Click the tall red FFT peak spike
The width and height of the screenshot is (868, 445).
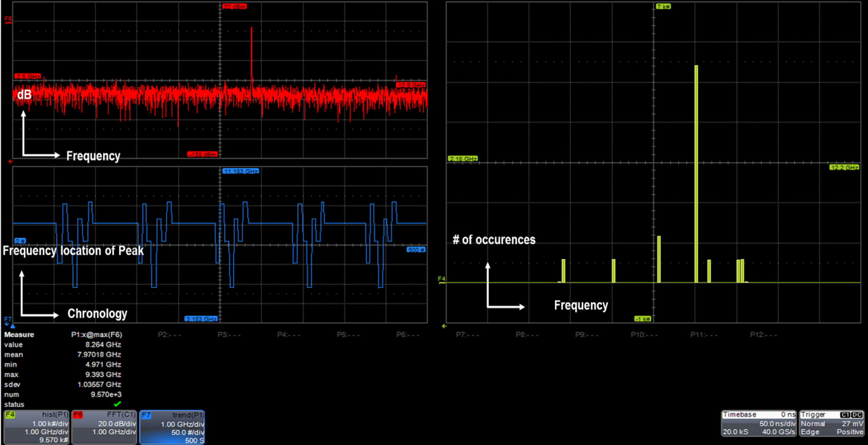(x=251, y=54)
